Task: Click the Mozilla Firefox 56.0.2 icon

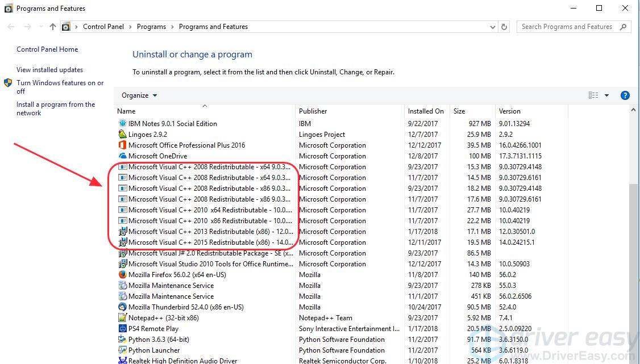Action: pyautogui.click(x=122, y=275)
